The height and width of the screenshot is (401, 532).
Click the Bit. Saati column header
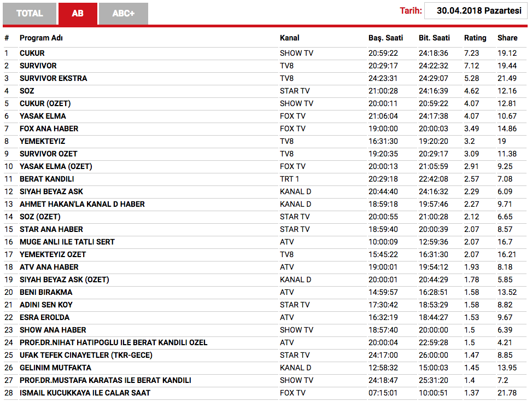point(434,38)
